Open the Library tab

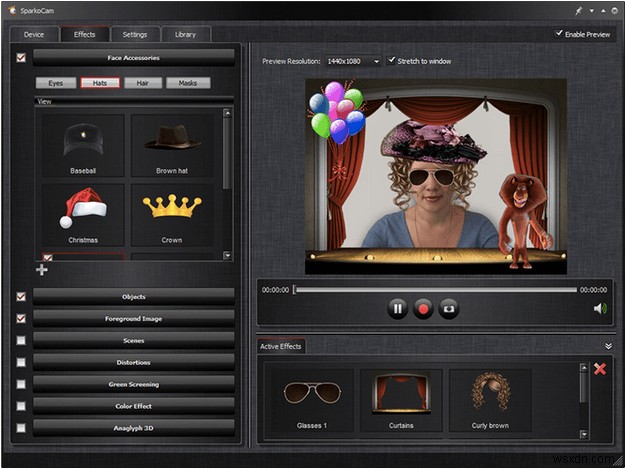tap(185, 34)
